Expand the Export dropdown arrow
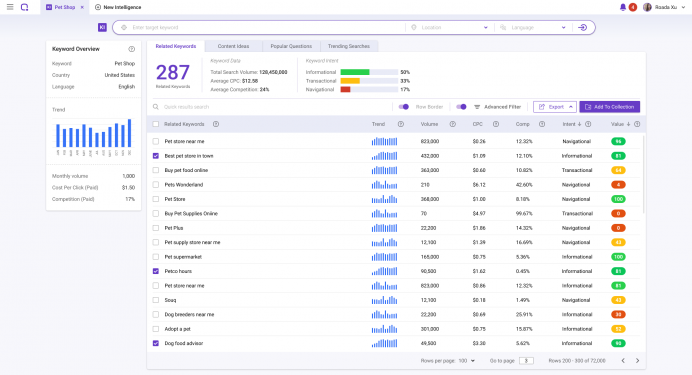 click(x=571, y=107)
